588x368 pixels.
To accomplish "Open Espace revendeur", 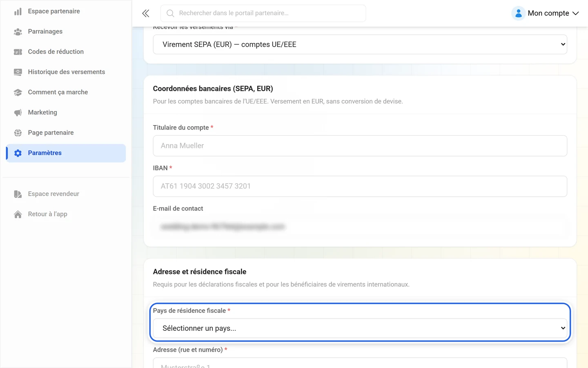I will [66, 194].
